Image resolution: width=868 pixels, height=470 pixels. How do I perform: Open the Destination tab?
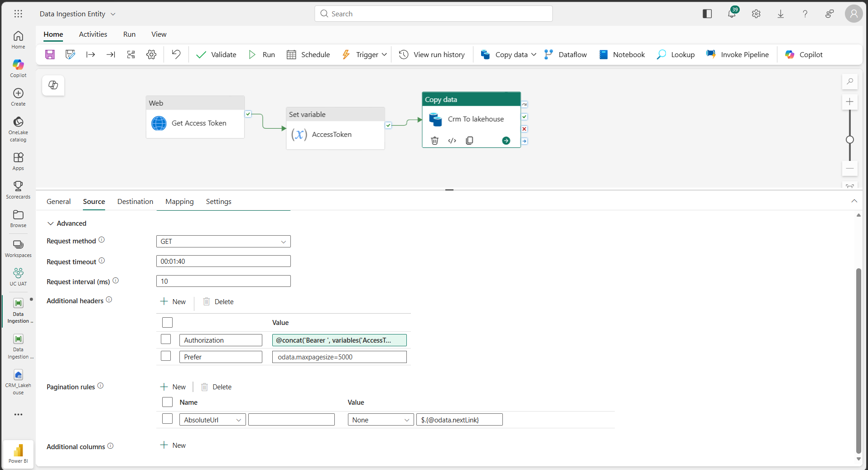[x=135, y=201]
